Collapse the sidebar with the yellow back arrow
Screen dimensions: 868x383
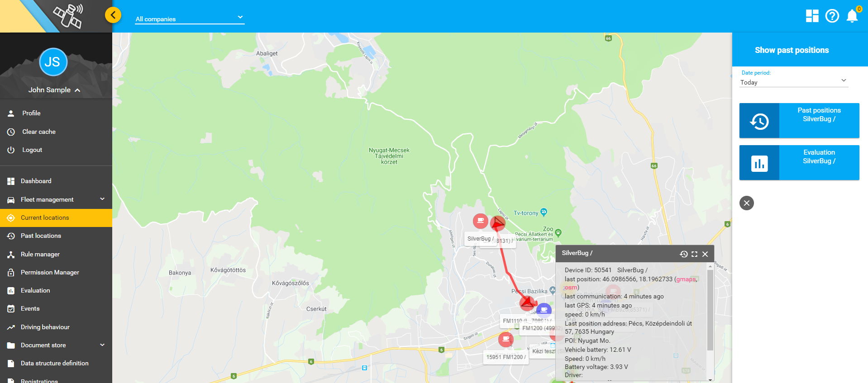[x=113, y=15]
